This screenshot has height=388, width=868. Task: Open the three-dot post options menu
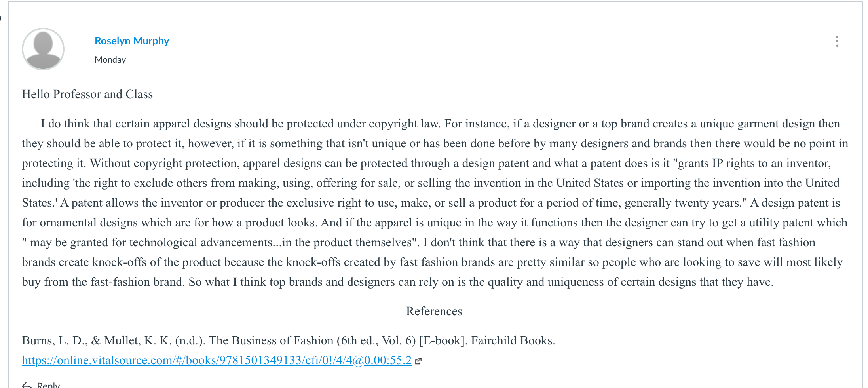[x=837, y=41]
